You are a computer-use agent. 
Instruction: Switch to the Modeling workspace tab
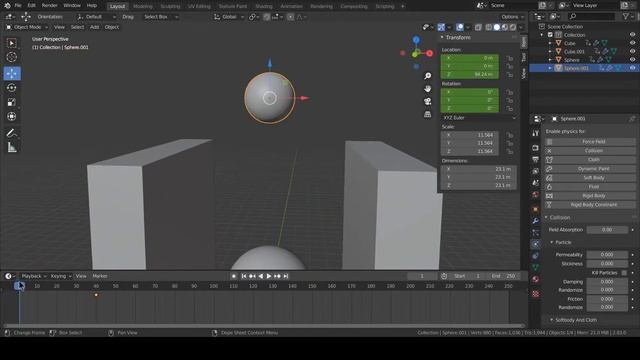[142, 6]
